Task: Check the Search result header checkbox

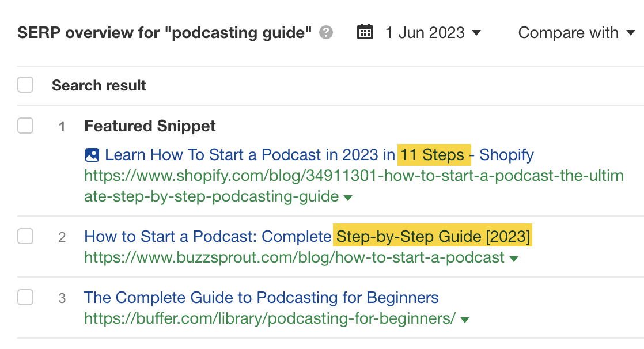Action: (25, 84)
